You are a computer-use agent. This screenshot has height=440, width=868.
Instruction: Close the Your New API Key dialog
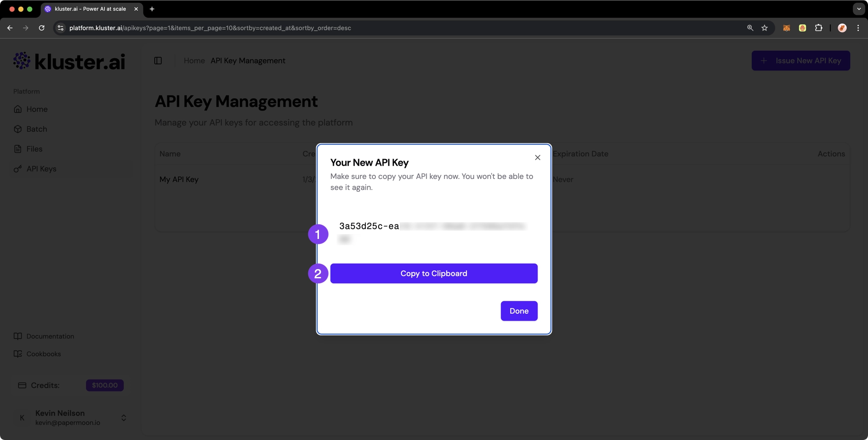point(538,157)
